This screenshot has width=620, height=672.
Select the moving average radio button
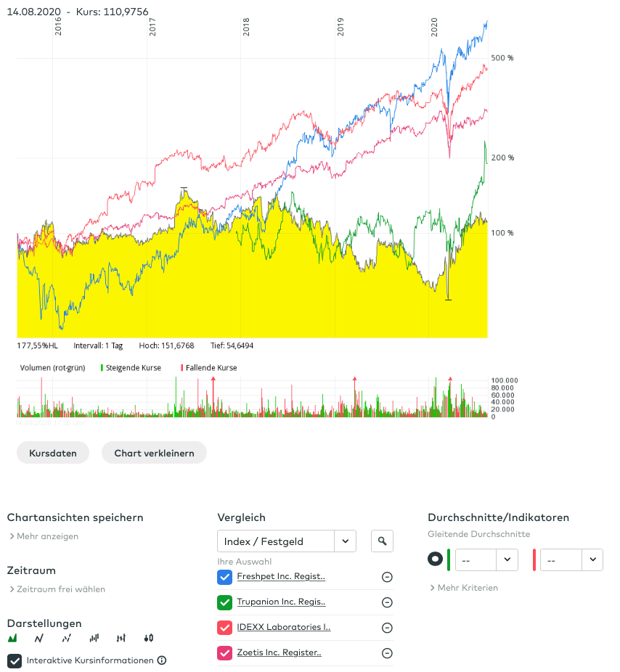coord(435,560)
